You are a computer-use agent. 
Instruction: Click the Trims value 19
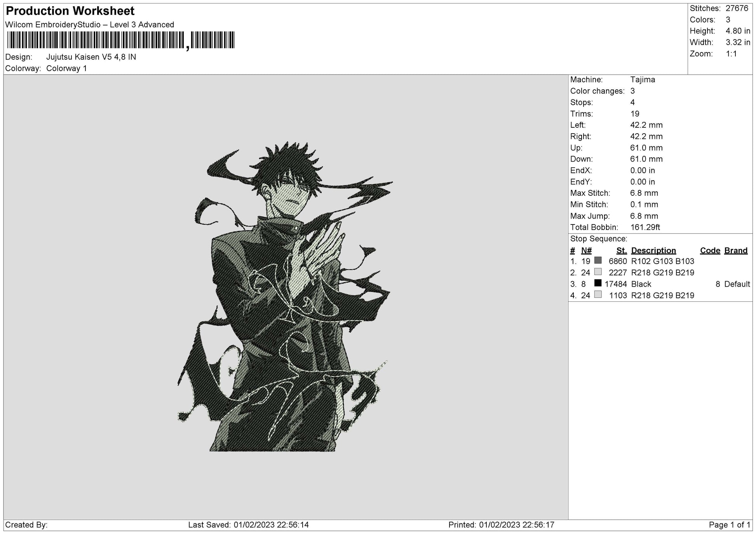(x=635, y=114)
